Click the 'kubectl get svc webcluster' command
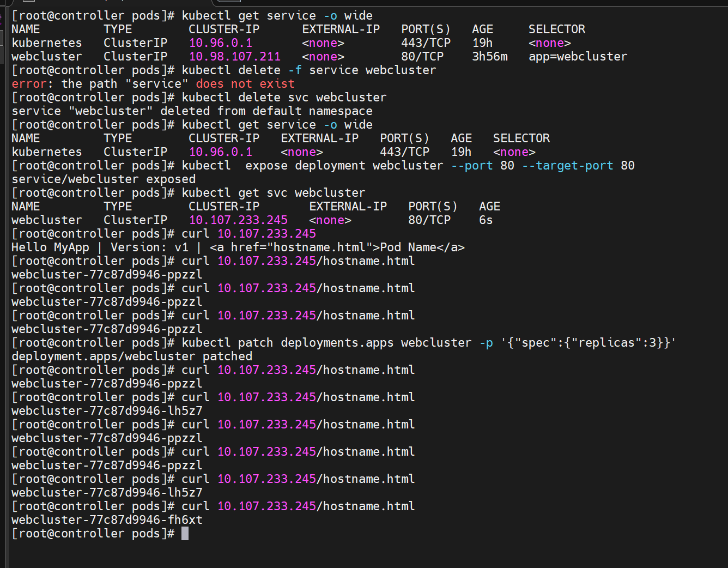728x568 pixels. coord(274,193)
